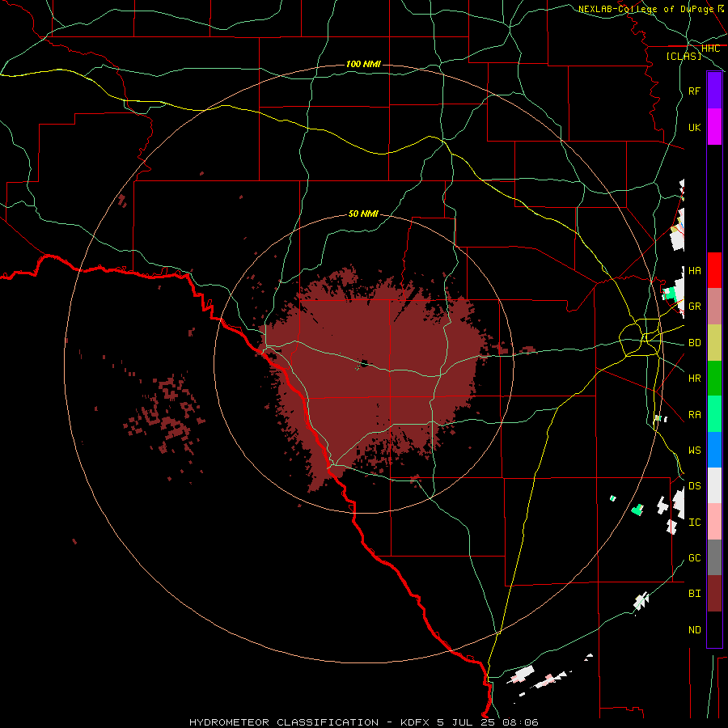The height and width of the screenshot is (728, 728).
Task: Click the RF legend label
Action: (694, 91)
